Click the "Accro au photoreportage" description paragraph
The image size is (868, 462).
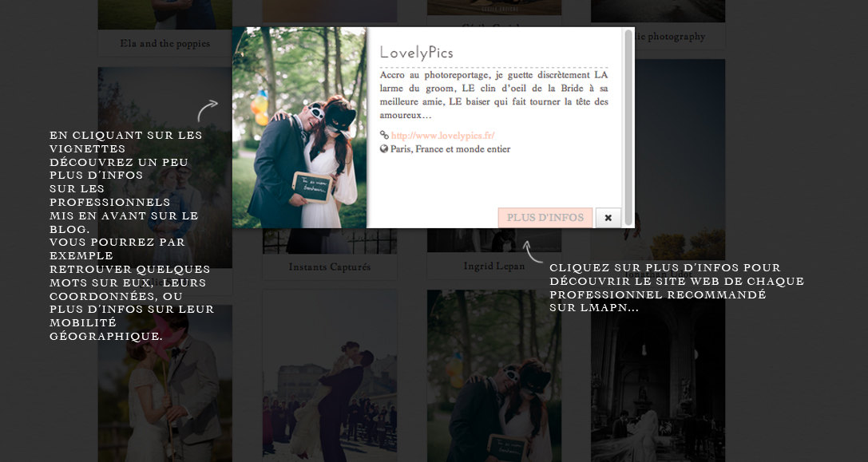(493, 95)
